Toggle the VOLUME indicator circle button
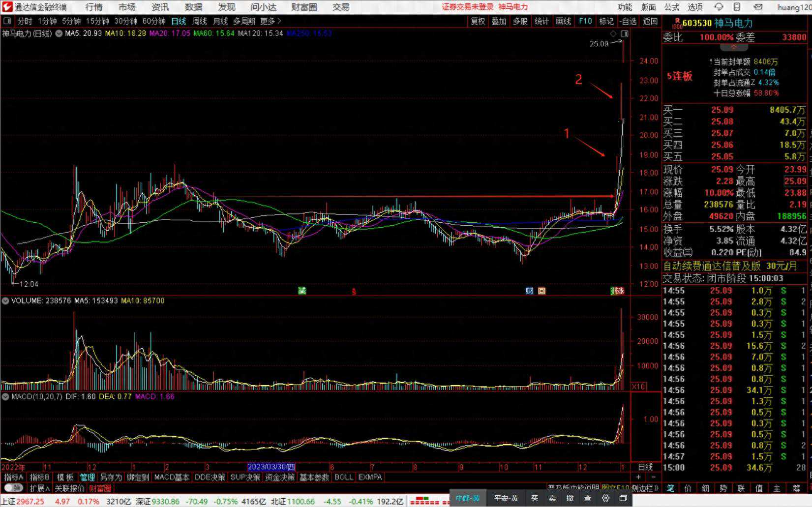 [x=5, y=300]
